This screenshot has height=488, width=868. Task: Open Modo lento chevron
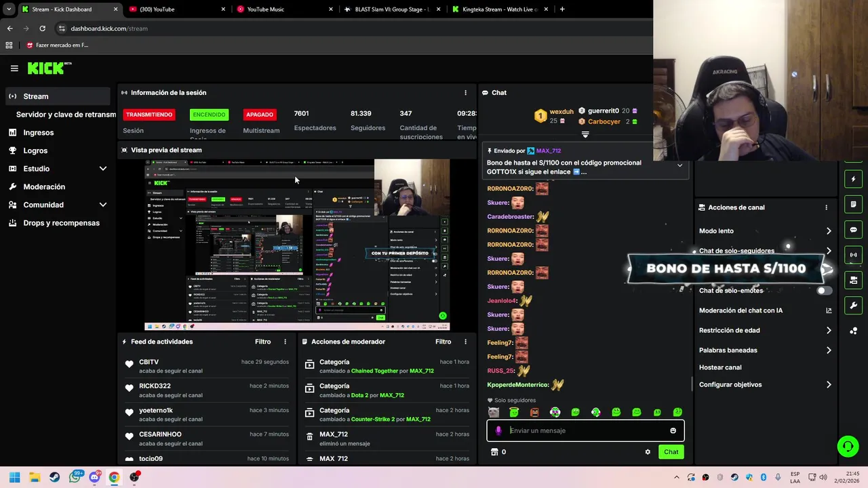(829, 231)
